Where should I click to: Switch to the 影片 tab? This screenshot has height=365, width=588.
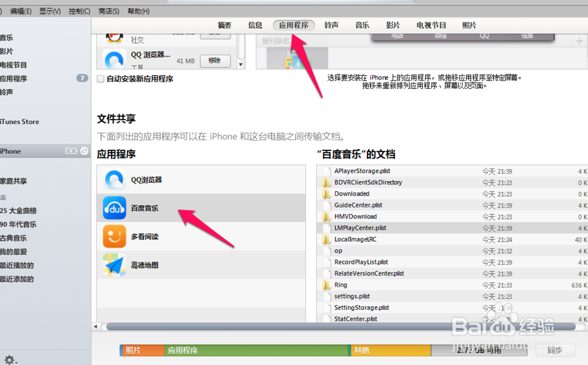pyautogui.click(x=393, y=25)
